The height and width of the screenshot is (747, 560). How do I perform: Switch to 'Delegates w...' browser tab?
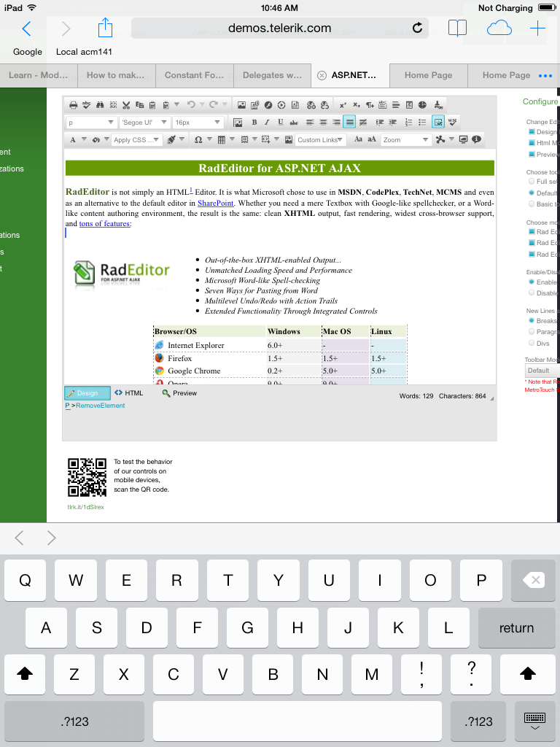(x=273, y=75)
